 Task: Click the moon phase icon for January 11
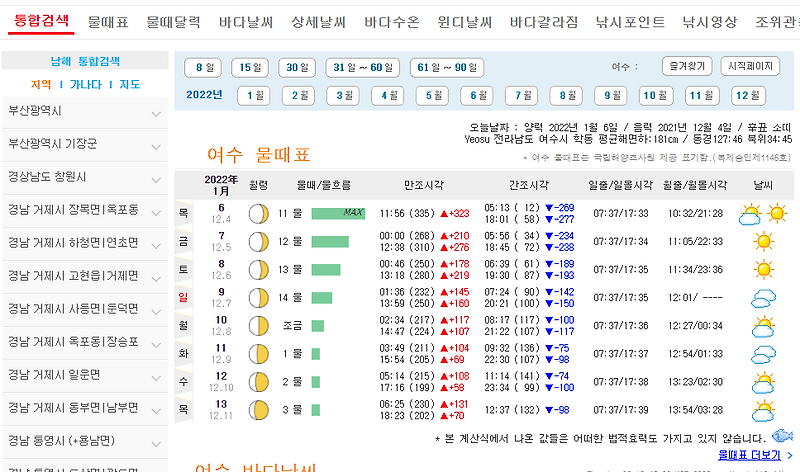pos(259,354)
